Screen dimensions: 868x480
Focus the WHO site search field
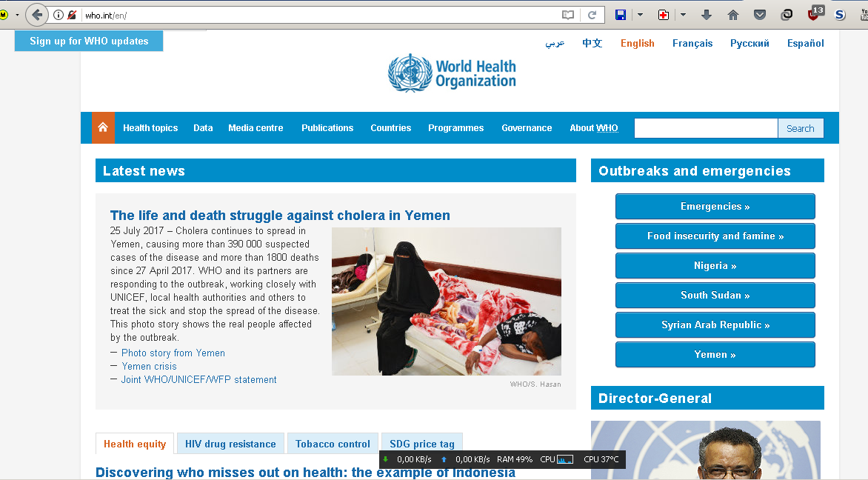pyautogui.click(x=706, y=128)
